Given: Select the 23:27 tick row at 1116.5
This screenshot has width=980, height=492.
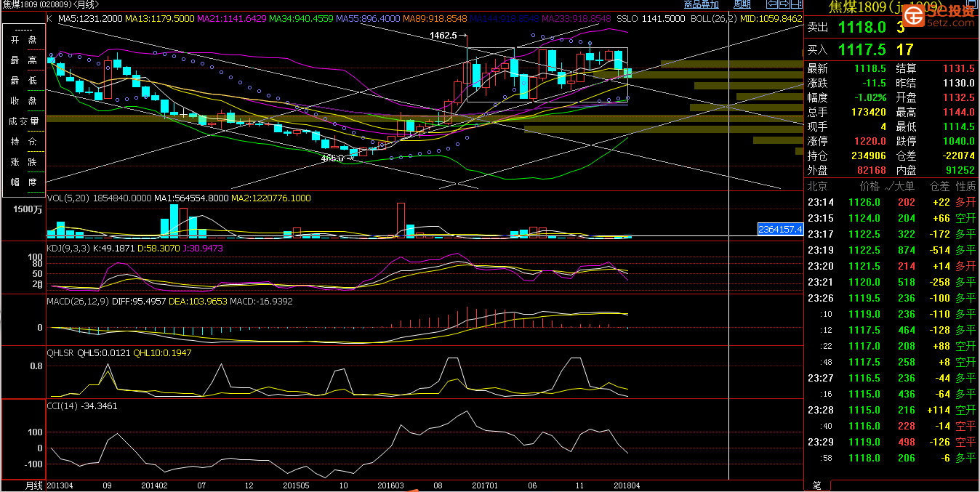Looking at the screenshot, I should [891, 378].
